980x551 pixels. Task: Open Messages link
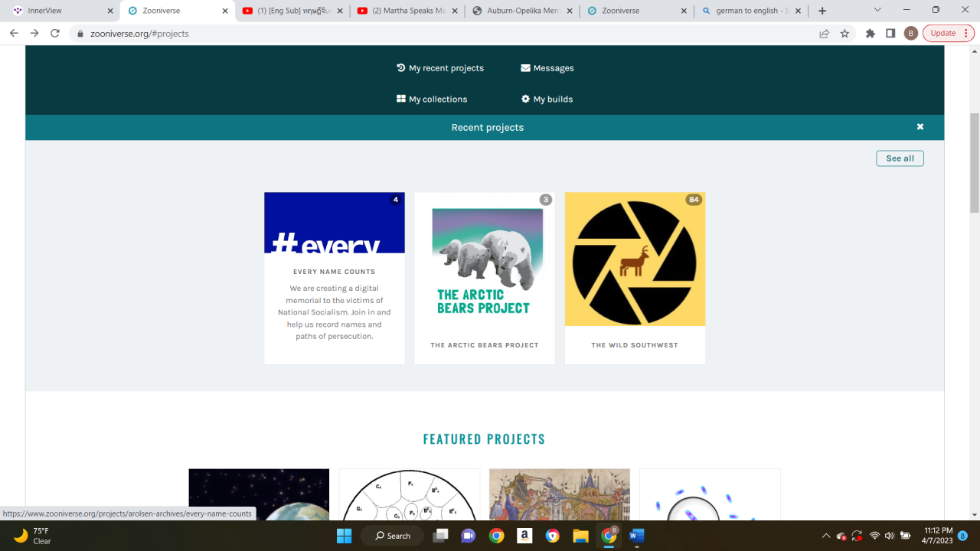point(547,68)
